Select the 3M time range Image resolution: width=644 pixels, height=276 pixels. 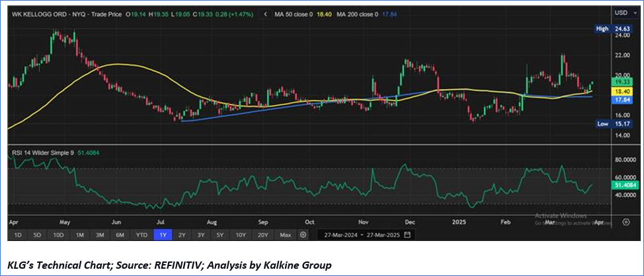point(100,235)
